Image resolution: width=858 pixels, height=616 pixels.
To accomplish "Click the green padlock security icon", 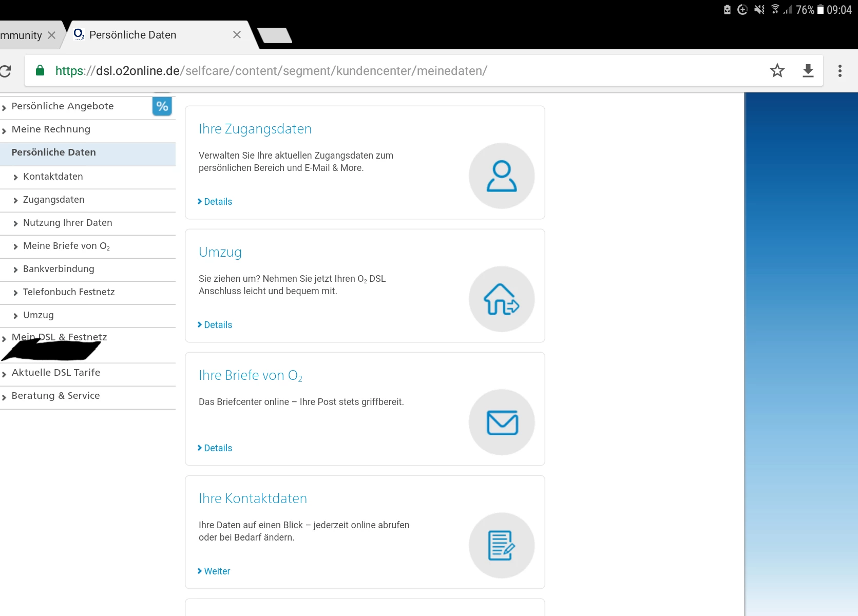I will pyautogui.click(x=40, y=70).
